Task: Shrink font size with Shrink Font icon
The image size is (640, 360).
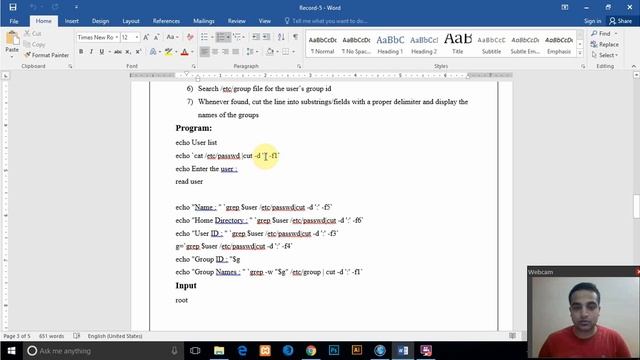Action: point(157,37)
